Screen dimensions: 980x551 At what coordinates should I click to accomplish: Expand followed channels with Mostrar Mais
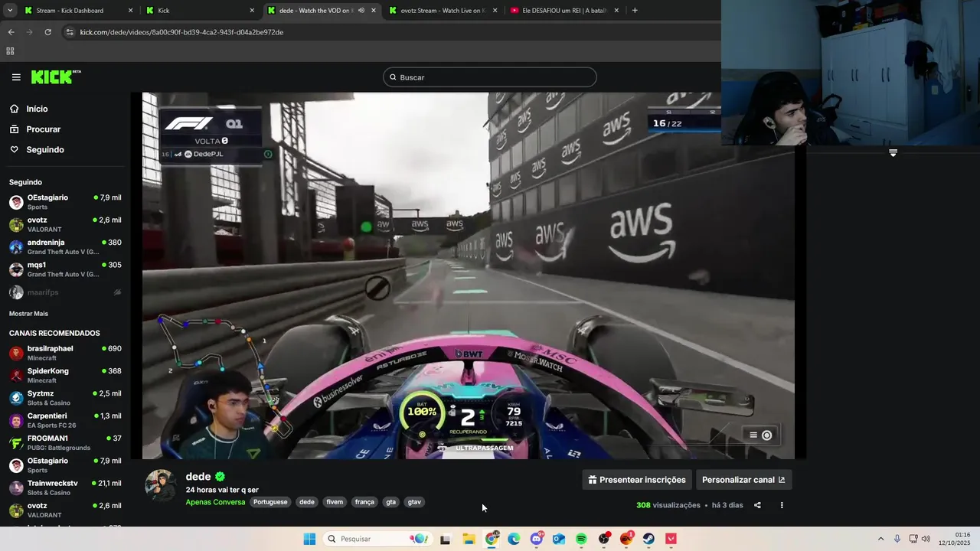(28, 314)
